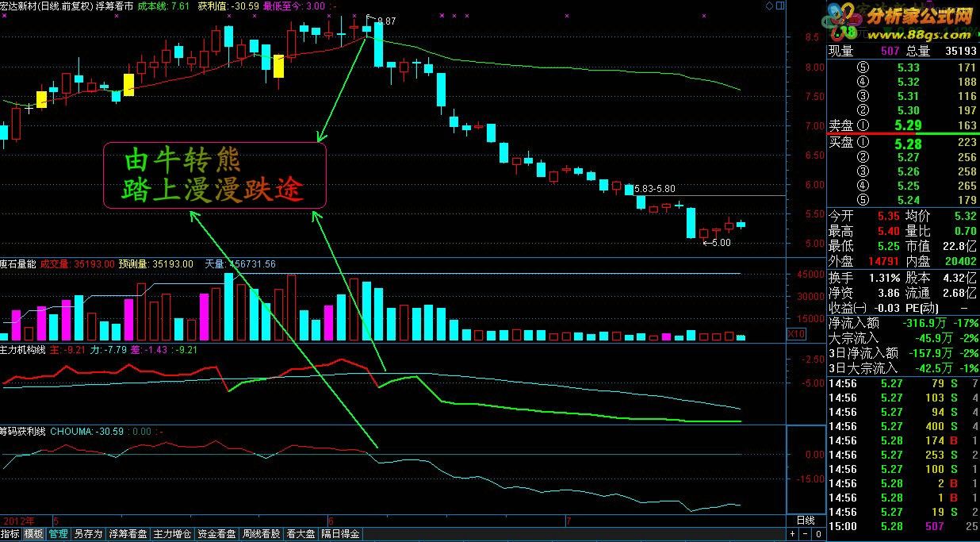Open the 浮筹看盘 template
The width and height of the screenshot is (980, 542).
click(x=128, y=534)
